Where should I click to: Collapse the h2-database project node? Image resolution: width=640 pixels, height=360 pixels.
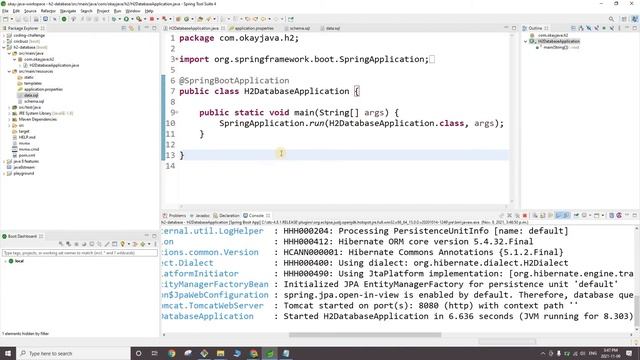coord(4,47)
